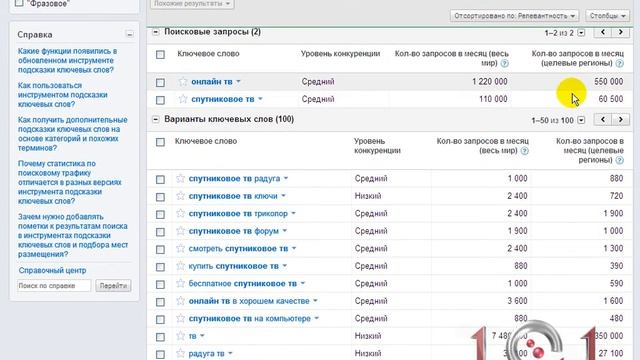Open 'Какие функции появились' help link
Viewport: 640px width, 360px height.
[x=67, y=60]
